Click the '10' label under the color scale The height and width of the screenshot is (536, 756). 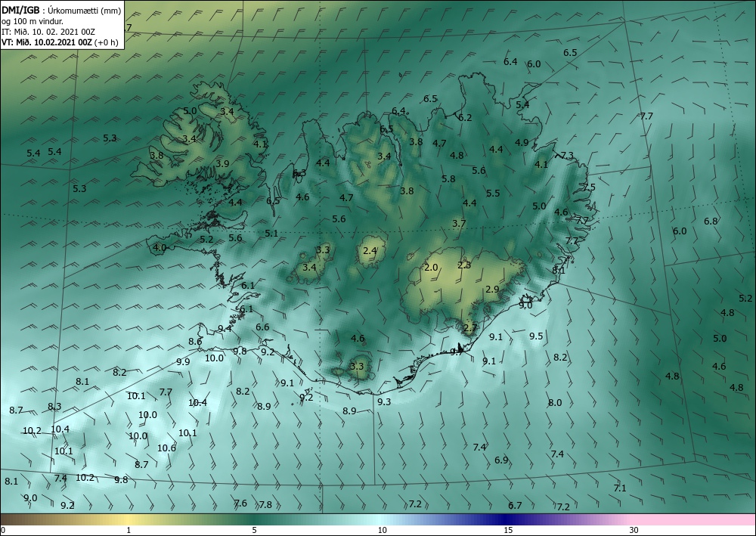pos(382,530)
